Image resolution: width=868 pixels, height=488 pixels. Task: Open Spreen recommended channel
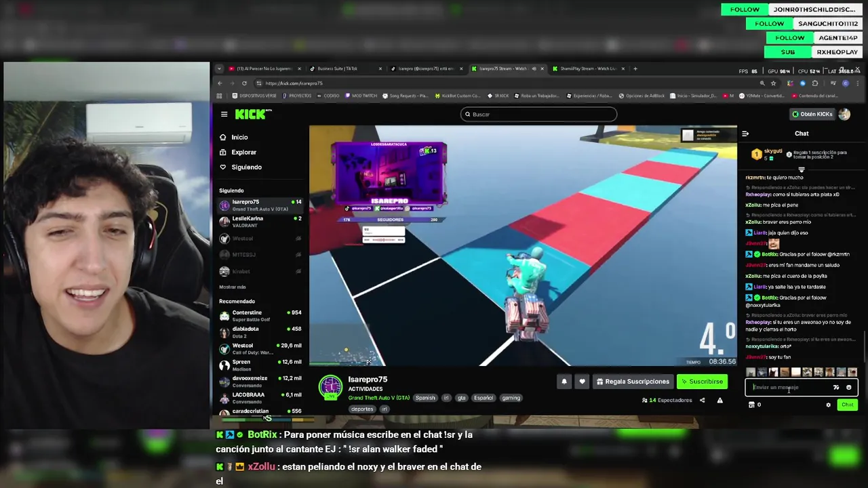(x=260, y=365)
